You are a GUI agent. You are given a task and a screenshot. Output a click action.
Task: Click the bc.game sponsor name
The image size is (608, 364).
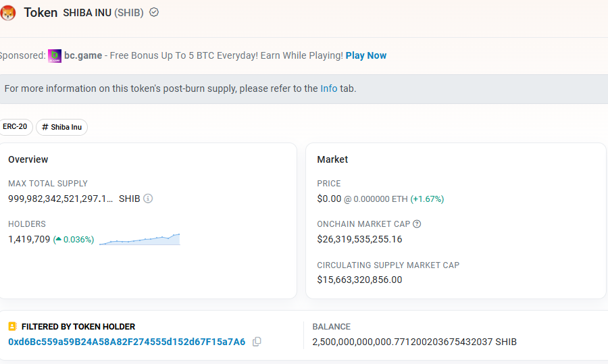coord(83,55)
